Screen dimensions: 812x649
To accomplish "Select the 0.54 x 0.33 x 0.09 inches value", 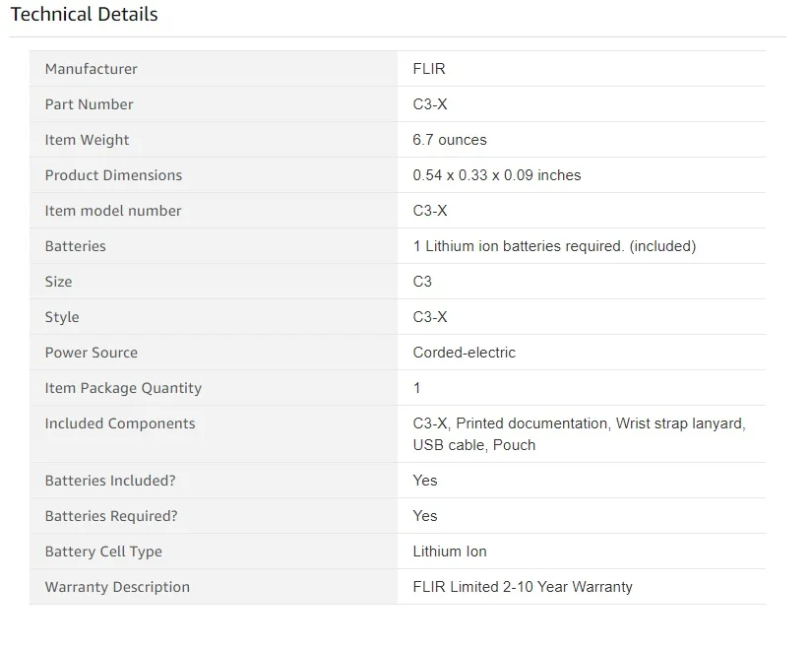I will pos(497,175).
